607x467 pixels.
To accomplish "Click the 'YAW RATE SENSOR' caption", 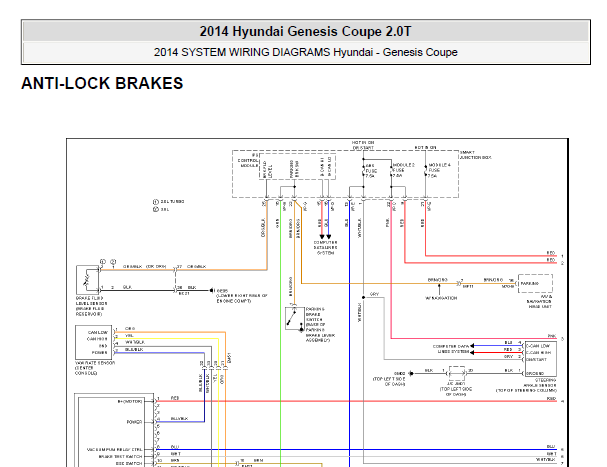I will (x=94, y=368).
